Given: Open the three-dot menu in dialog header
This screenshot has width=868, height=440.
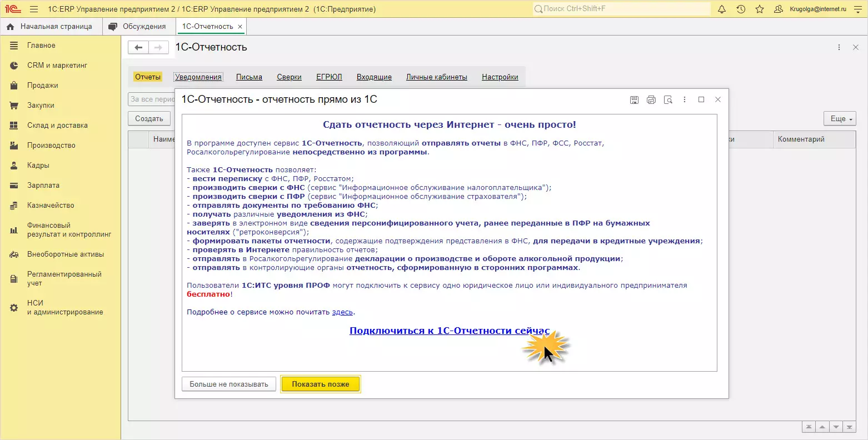Looking at the screenshot, I should point(685,100).
